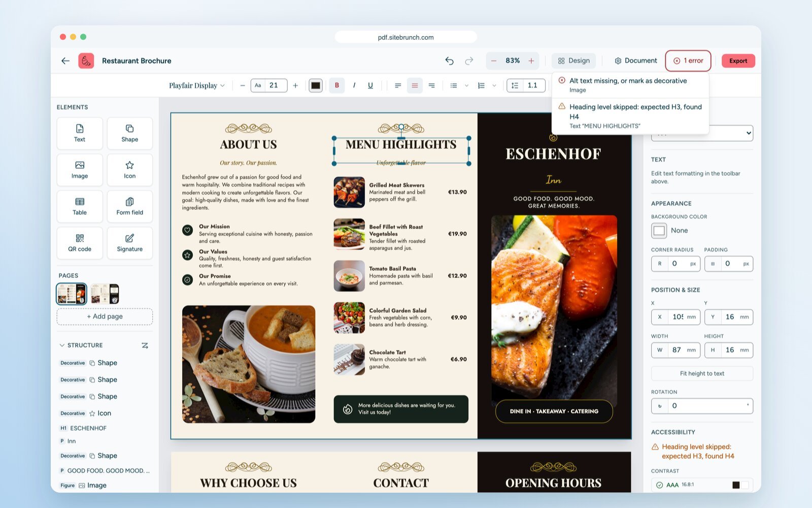Select the first page thumbnail

tap(72, 294)
